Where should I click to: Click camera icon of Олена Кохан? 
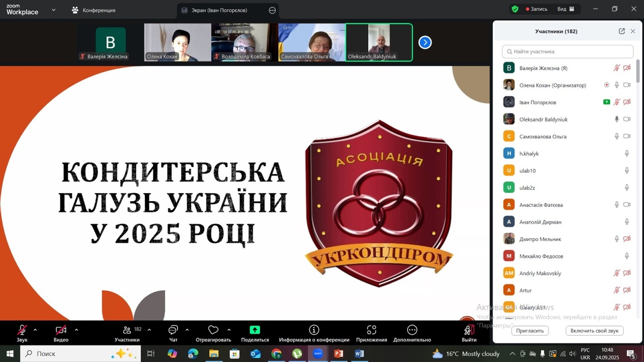point(627,85)
